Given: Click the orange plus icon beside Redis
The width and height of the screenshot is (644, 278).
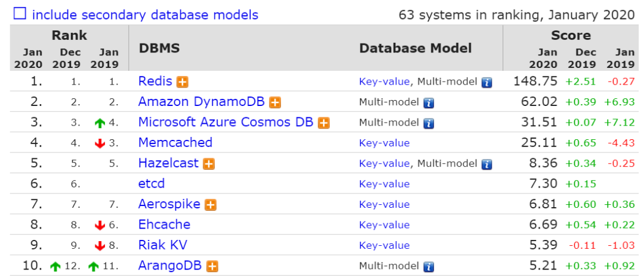Looking at the screenshot, I should pyautogui.click(x=182, y=82).
